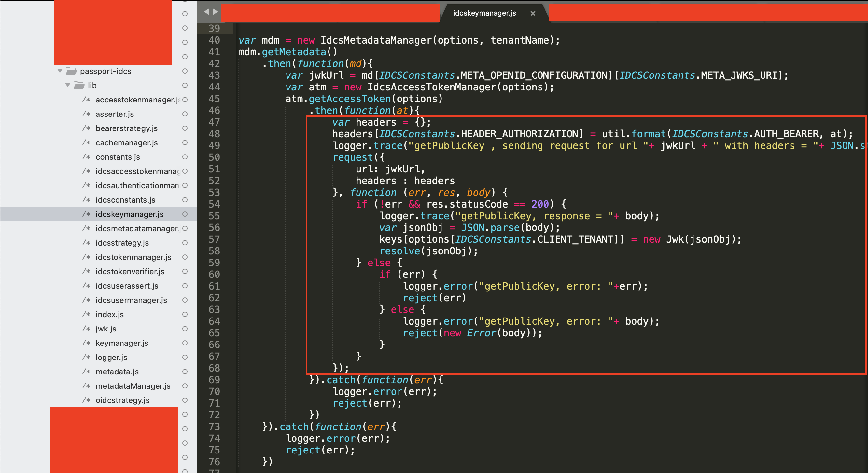Click the JS file icon beside index.js

pos(87,314)
